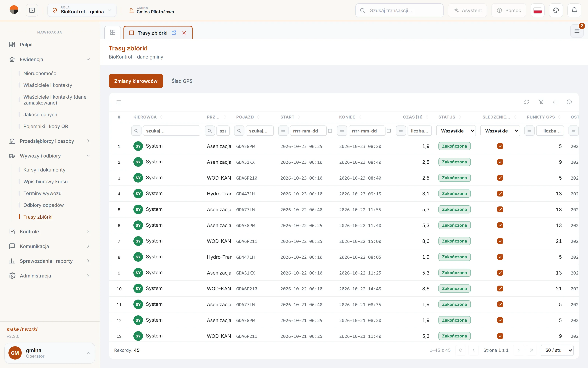Toggle tracking checkbox in row 4
588x368 pixels.
point(500,194)
